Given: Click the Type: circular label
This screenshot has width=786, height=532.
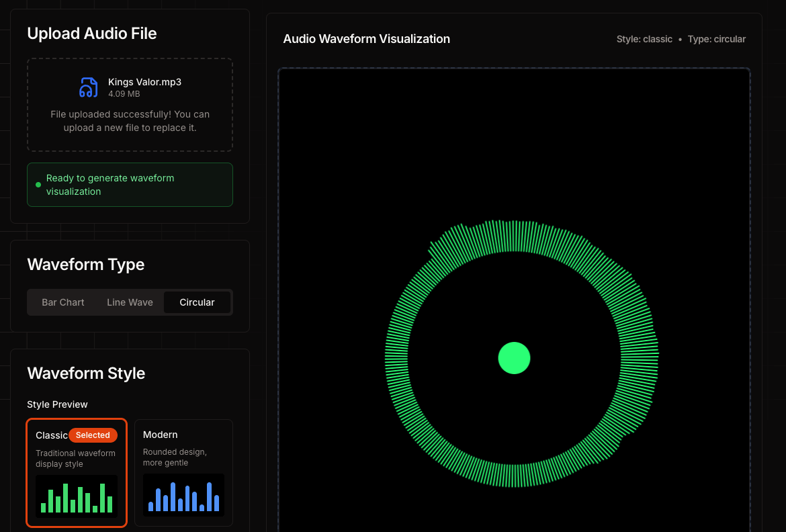Looking at the screenshot, I should [716, 39].
